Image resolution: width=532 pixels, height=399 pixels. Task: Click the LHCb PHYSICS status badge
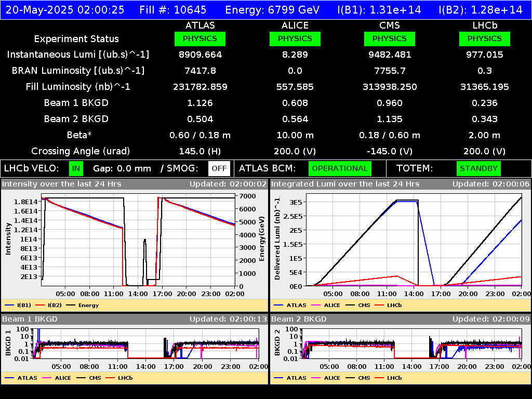[x=485, y=38]
